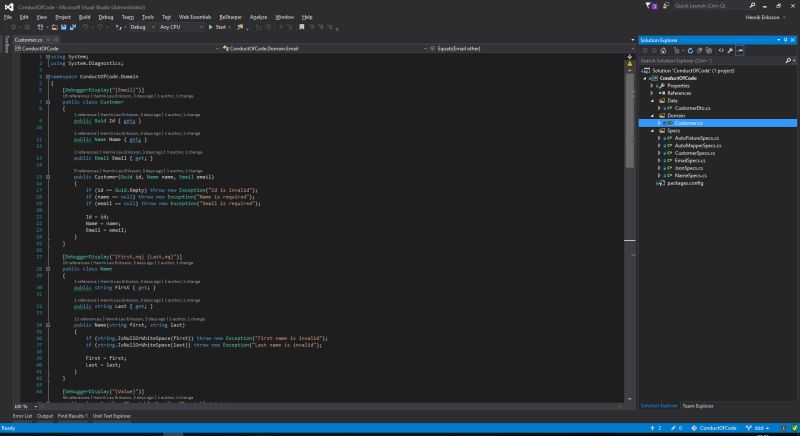800x436 pixels.
Task: Switch to the Team Explorer tab
Action: [697, 406]
